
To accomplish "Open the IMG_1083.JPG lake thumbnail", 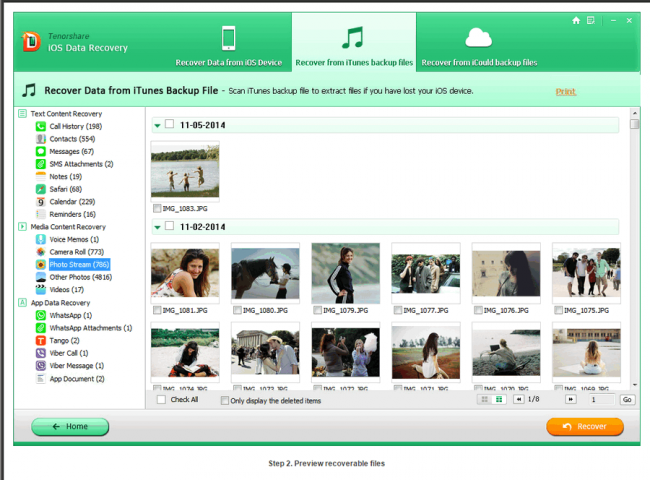I will click(x=185, y=171).
